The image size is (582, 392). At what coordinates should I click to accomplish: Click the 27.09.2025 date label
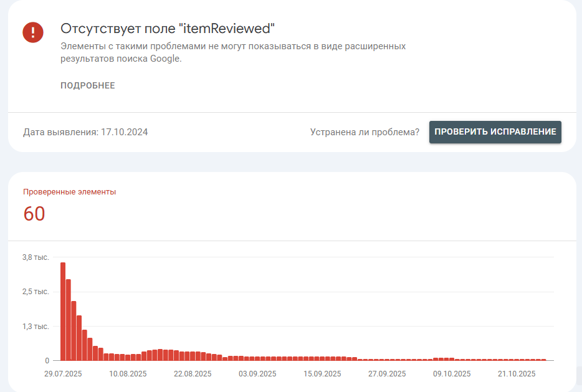click(x=387, y=374)
